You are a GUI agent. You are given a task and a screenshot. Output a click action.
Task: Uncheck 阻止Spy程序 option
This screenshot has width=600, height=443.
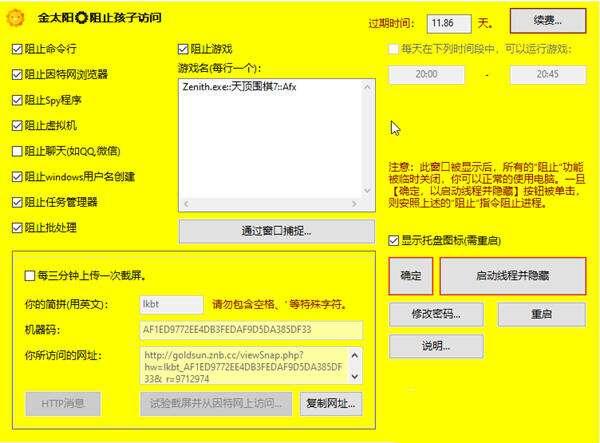point(17,100)
